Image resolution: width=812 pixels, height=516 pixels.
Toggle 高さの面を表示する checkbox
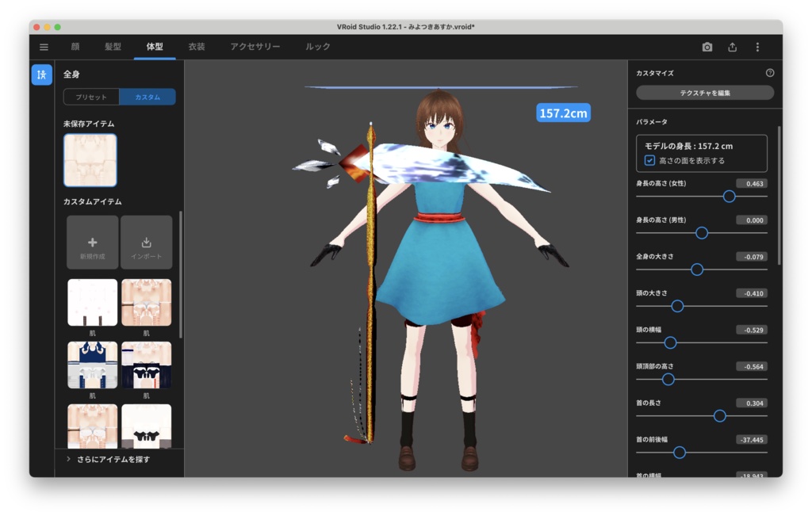649,160
